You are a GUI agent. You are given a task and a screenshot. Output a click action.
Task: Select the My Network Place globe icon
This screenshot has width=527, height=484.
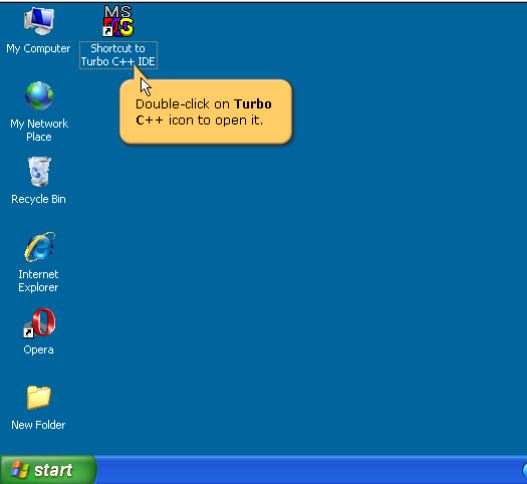pyautogui.click(x=39, y=96)
